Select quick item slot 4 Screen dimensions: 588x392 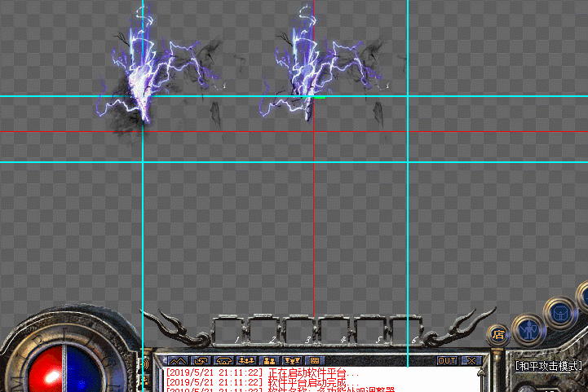(336, 331)
